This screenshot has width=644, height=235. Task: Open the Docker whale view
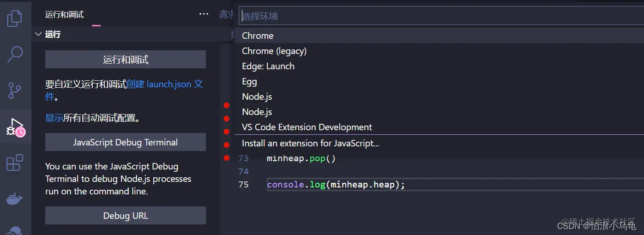coord(15,199)
